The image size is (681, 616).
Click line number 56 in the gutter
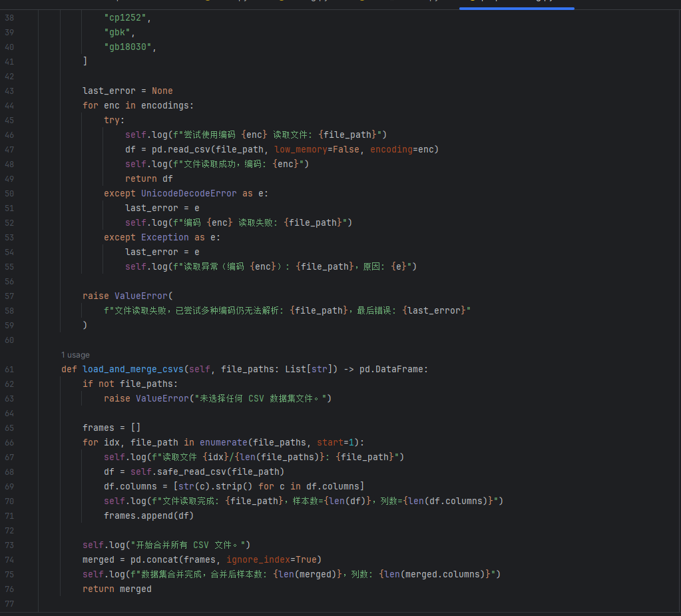click(x=9, y=282)
